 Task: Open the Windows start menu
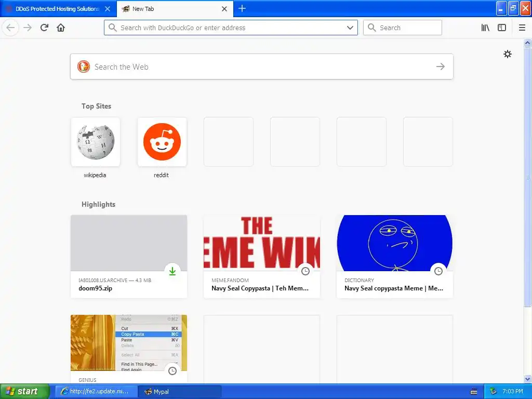(24, 392)
